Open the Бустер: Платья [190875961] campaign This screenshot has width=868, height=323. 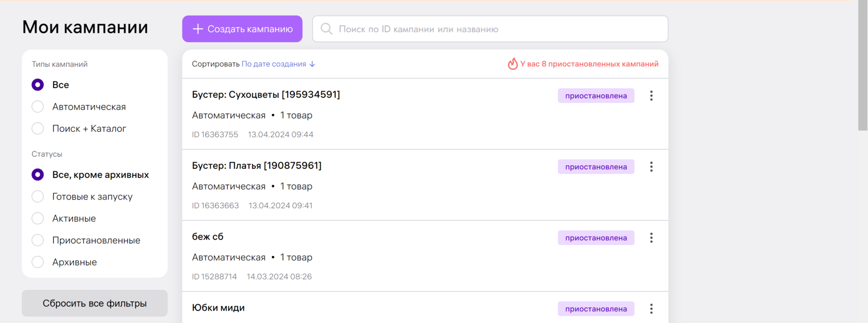pos(257,165)
